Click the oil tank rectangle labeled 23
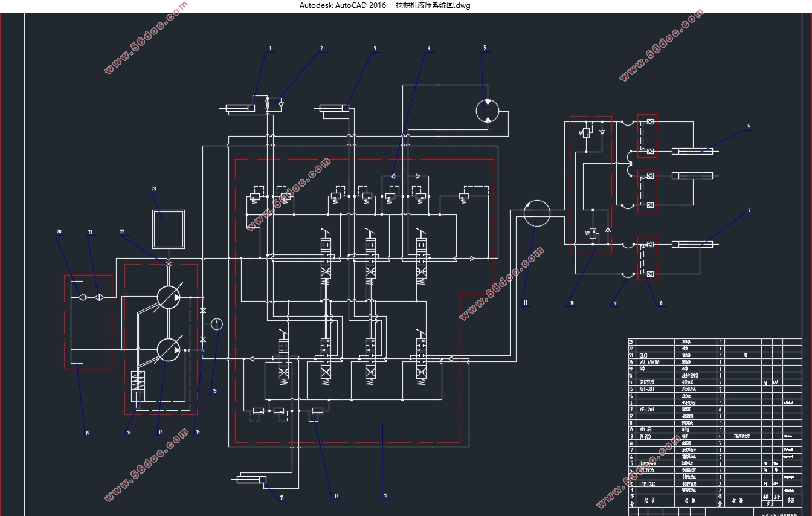The image size is (812, 516). [x=169, y=229]
